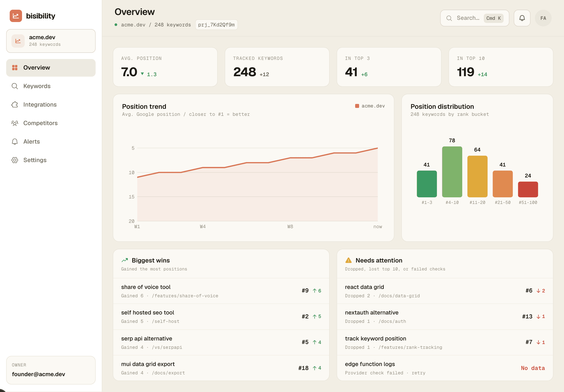Open the Keywords magnifier icon in sidebar
Image resolution: width=564 pixels, height=392 pixels.
tap(15, 86)
